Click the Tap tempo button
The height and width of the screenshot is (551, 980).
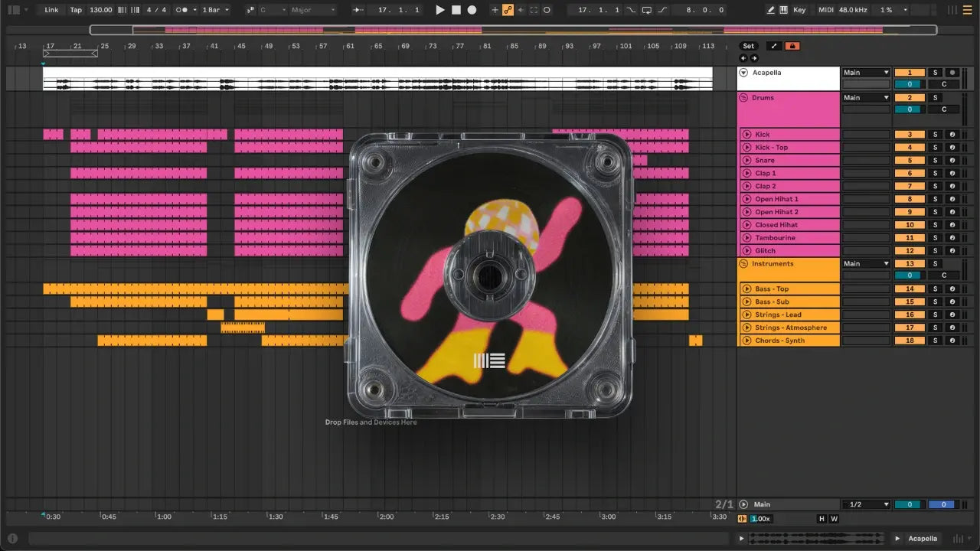click(x=76, y=10)
